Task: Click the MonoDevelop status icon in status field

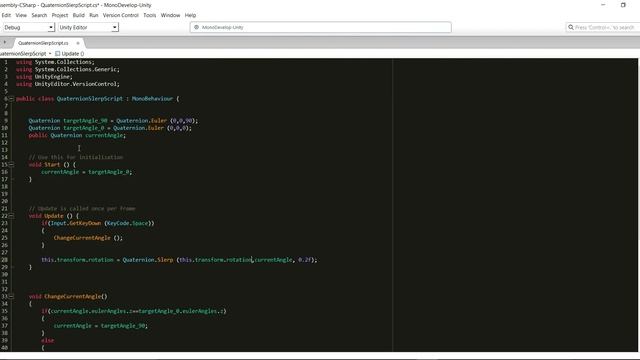Action: click(x=196, y=27)
